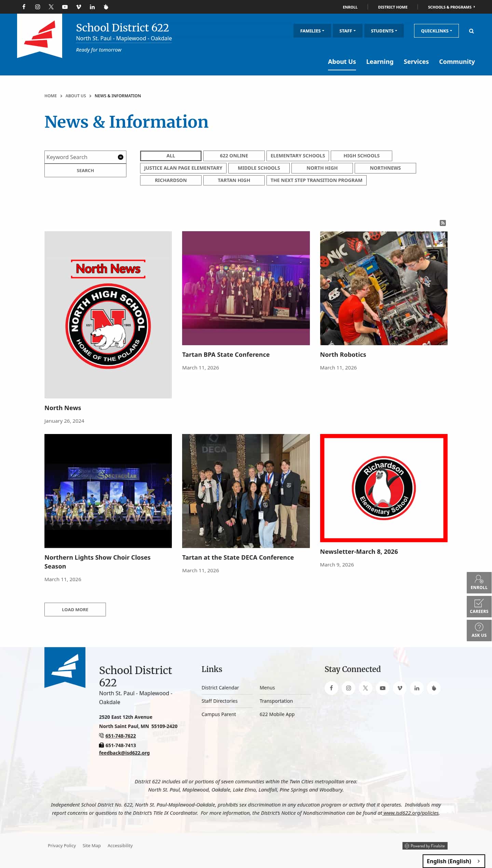Open the Tartan BPA State Conference article title
Screen dimensions: 492x868
click(226, 355)
